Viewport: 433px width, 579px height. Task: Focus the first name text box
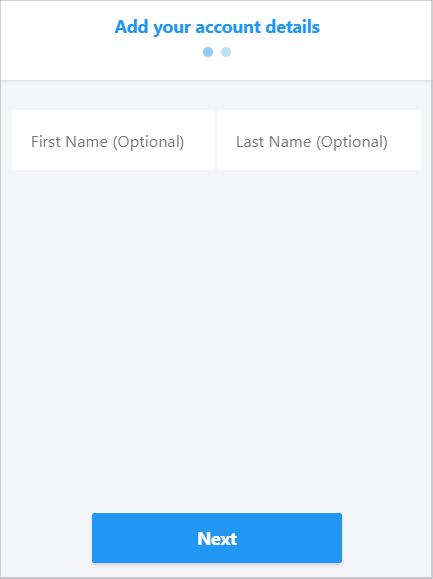(x=113, y=140)
